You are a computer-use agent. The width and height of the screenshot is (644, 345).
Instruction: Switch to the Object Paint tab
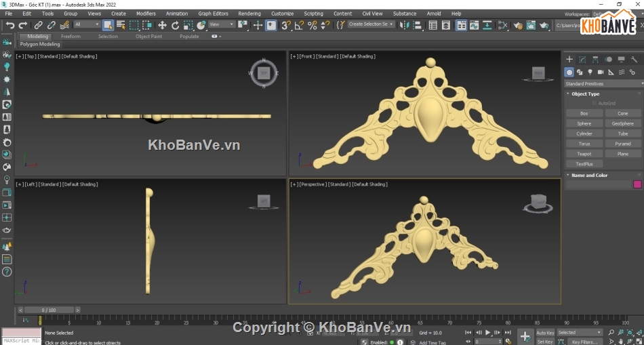point(148,37)
